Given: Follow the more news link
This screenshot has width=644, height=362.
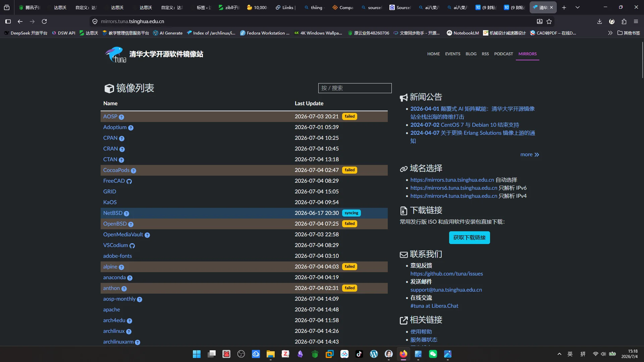Looking at the screenshot, I should coord(530,155).
